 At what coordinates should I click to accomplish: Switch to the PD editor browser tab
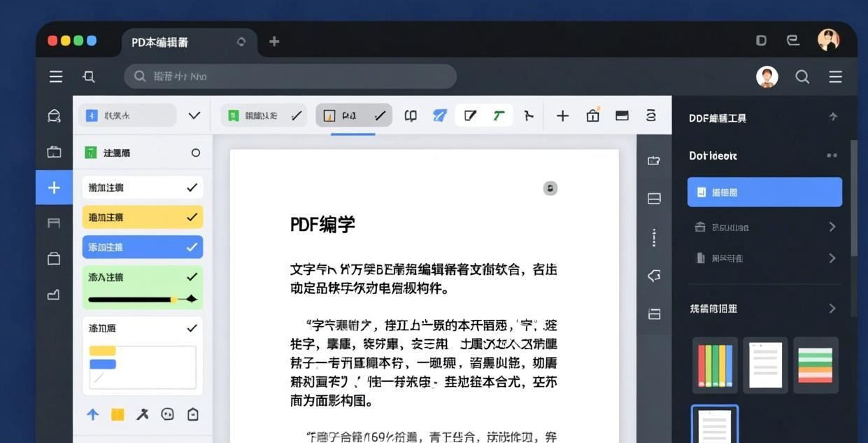click(x=190, y=41)
